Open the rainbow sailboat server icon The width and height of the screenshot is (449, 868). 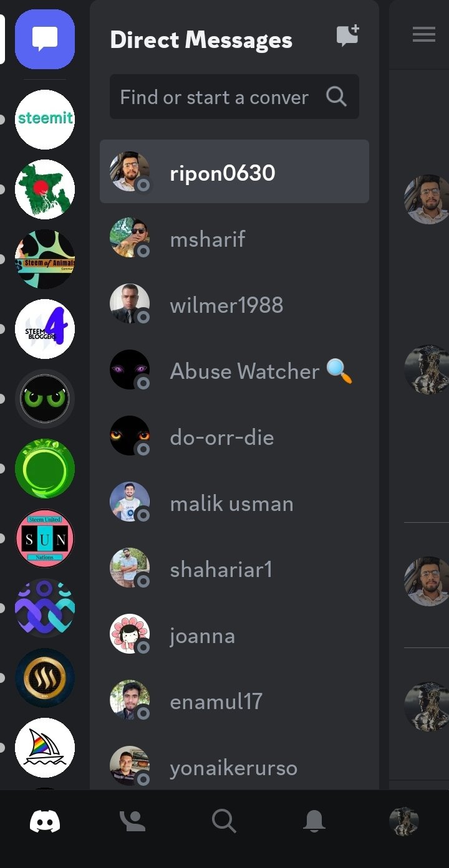coord(45,748)
